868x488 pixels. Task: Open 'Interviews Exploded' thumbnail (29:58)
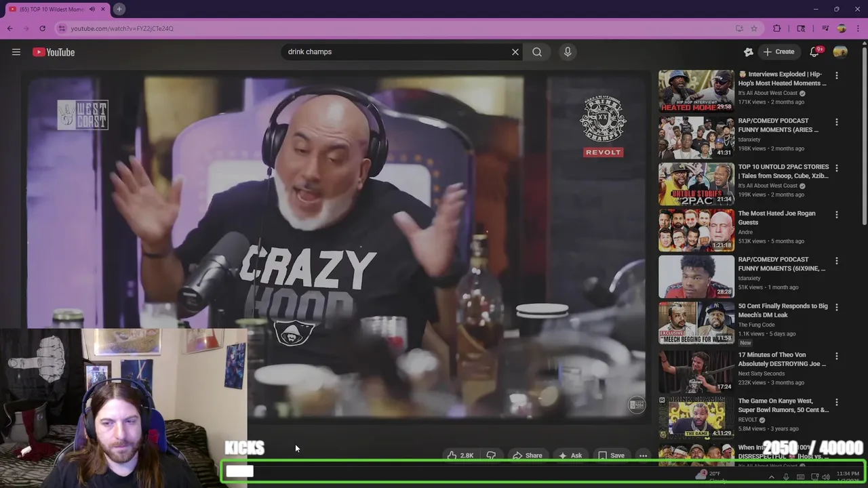pos(696,91)
